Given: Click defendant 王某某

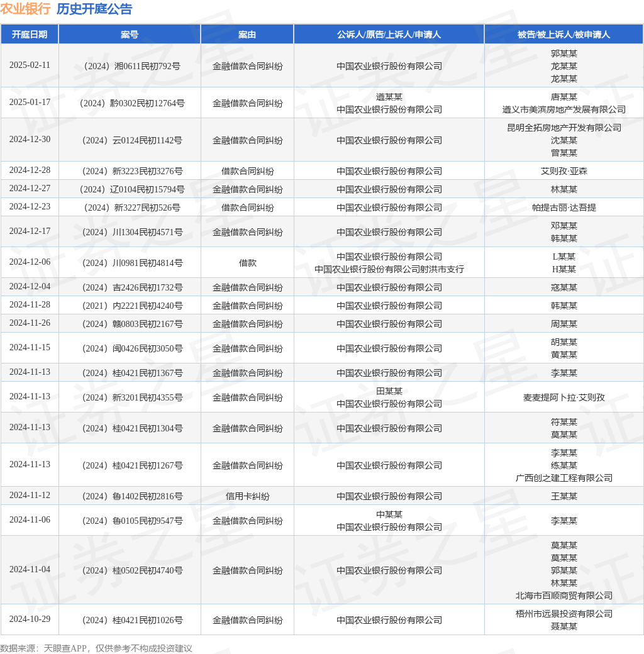Looking at the screenshot, I should click(563, 497).
